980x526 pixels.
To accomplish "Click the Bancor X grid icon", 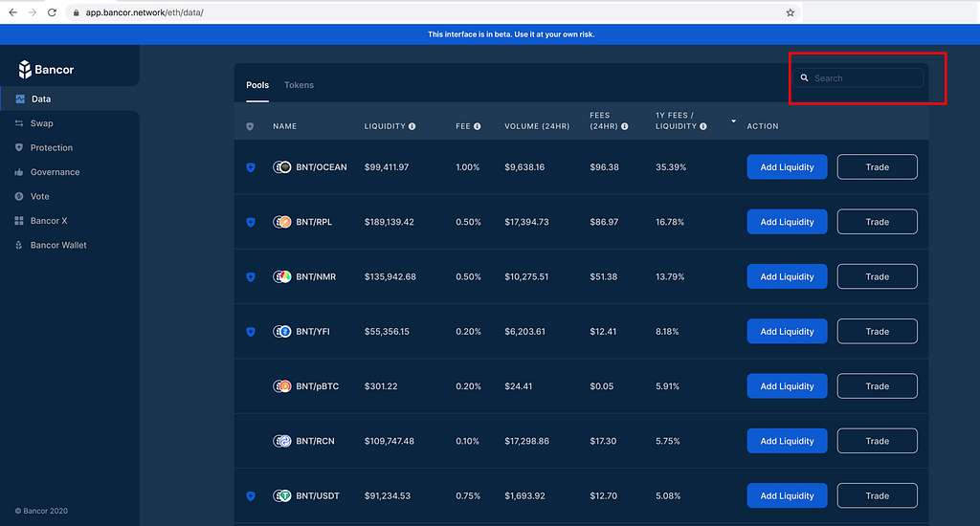I will tap(19, 221).
